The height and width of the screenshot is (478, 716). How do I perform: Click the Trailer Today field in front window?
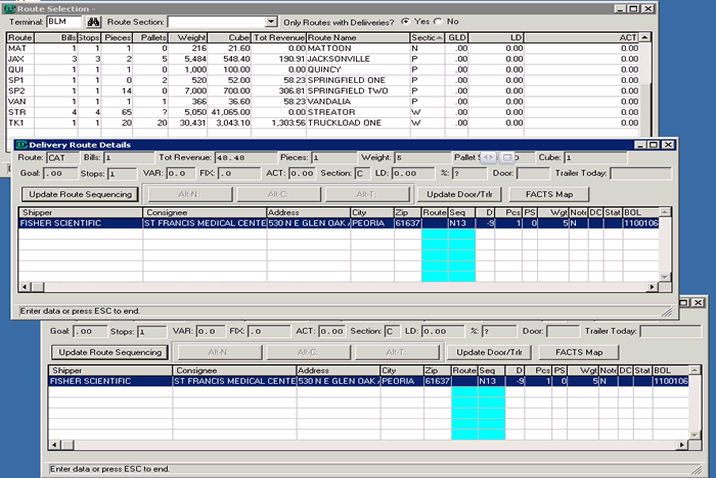641,173
